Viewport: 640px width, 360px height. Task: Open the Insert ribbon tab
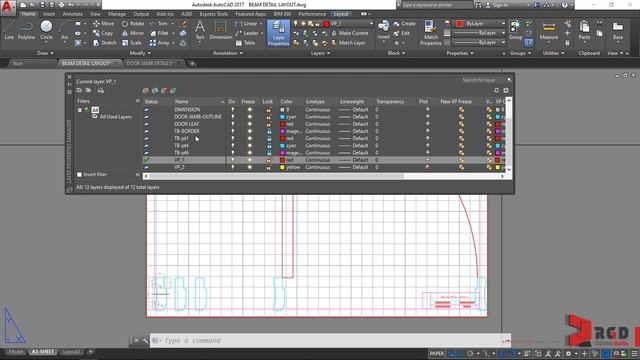(49, 14)
